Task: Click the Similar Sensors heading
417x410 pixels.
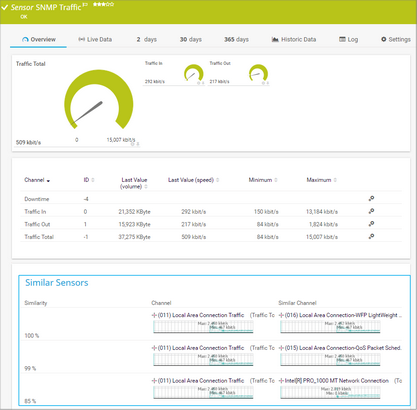Action: pos(57,283)
